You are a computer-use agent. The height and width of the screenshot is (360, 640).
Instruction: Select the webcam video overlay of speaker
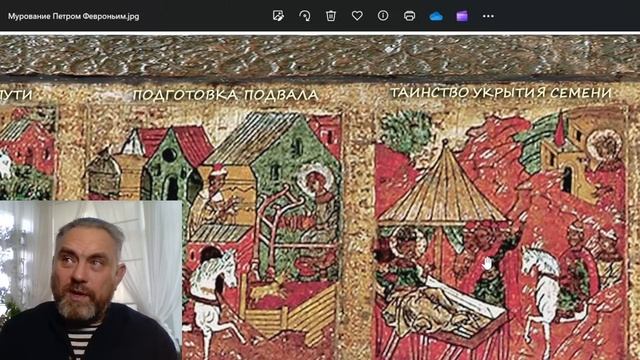(91, 280)
